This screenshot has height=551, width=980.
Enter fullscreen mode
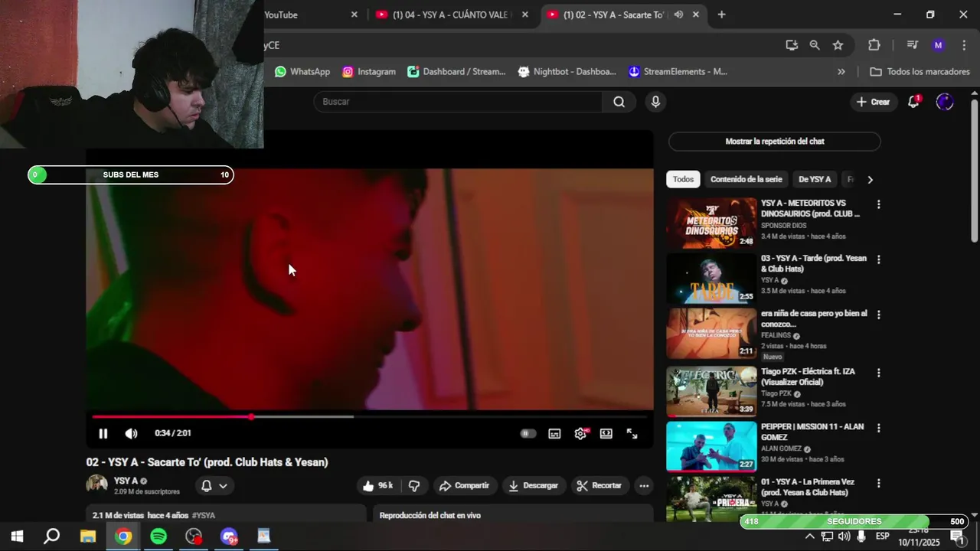[x=632, y=433]
